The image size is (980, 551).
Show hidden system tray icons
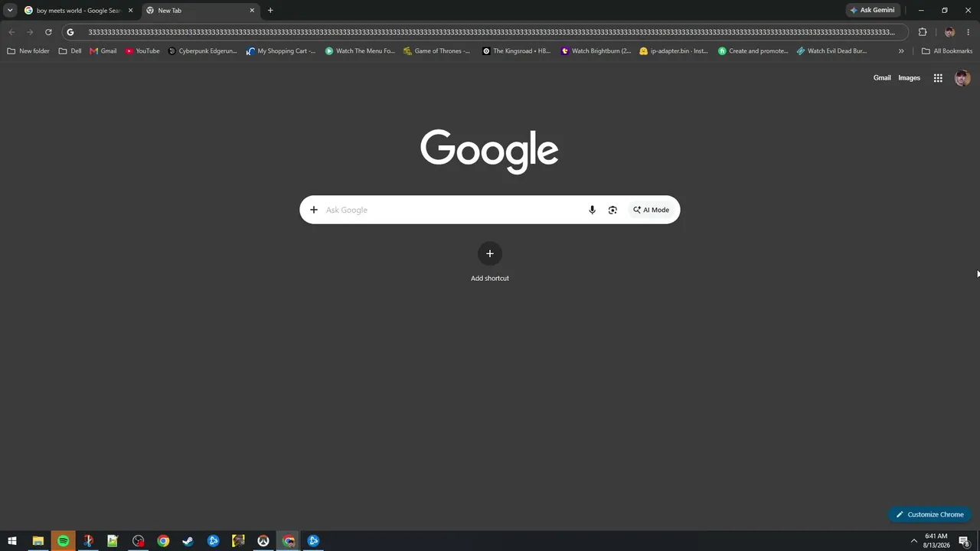click(x=913, y=541)
